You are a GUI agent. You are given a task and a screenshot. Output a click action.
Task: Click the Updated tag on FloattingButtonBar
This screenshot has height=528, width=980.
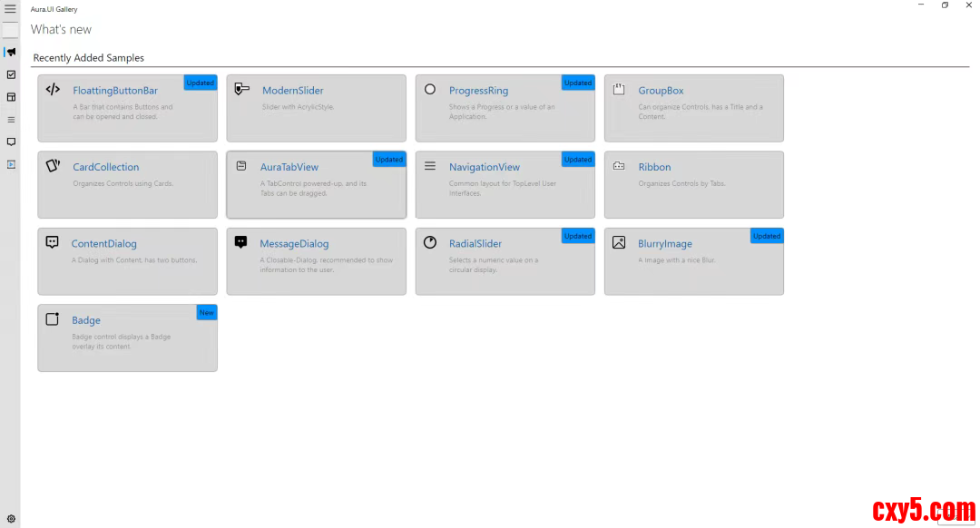pyautogui.click(x=200, y=83)
